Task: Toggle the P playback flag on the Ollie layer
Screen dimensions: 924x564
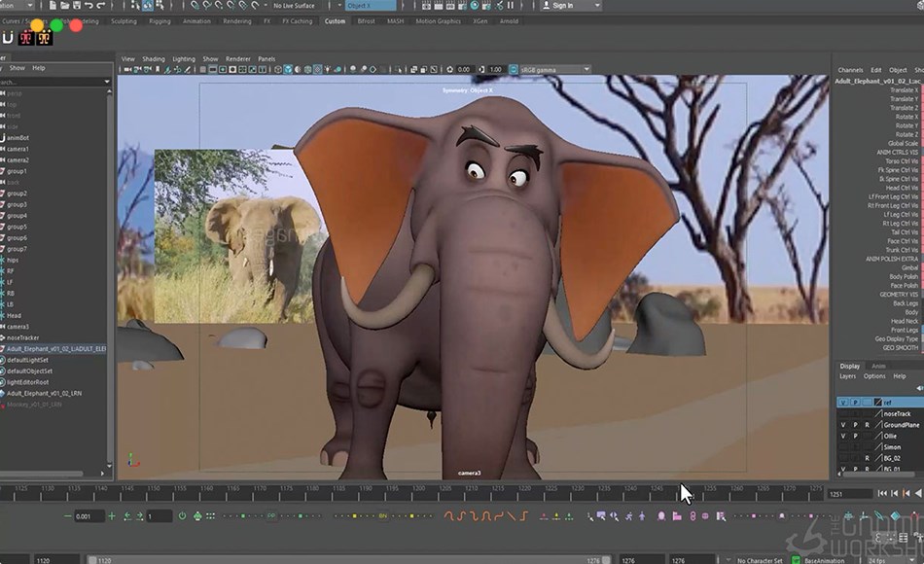Action: click(855, 437)
